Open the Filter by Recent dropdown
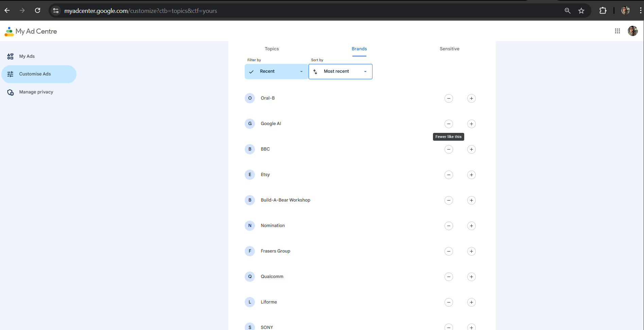644x330 pixels. [276, 71]
